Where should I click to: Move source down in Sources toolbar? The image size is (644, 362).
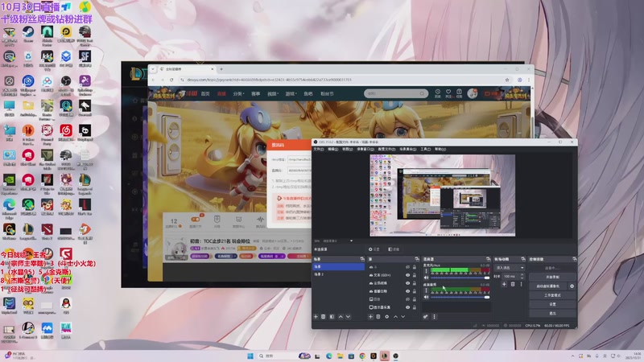[403, 316]
